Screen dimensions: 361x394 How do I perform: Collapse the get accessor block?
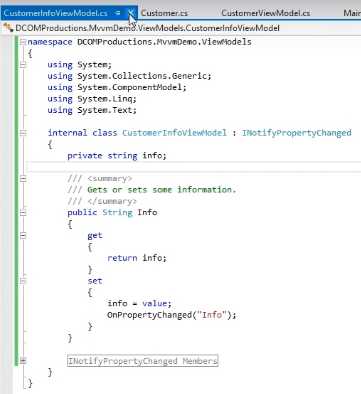[23, 236]
